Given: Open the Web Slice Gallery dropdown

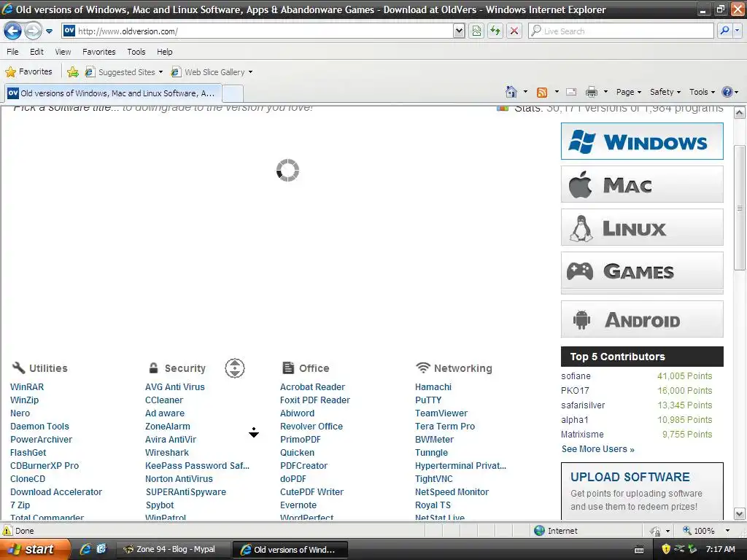Looking at the screenshot, I should 212,72.
